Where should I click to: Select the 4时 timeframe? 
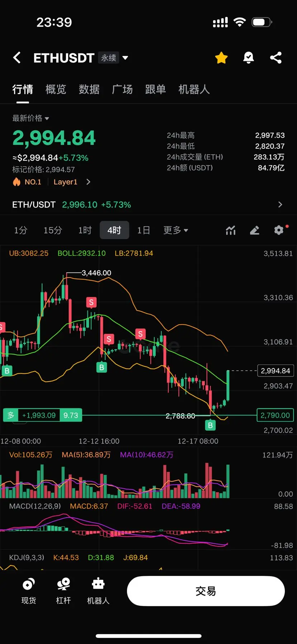(x=114, y=230)
